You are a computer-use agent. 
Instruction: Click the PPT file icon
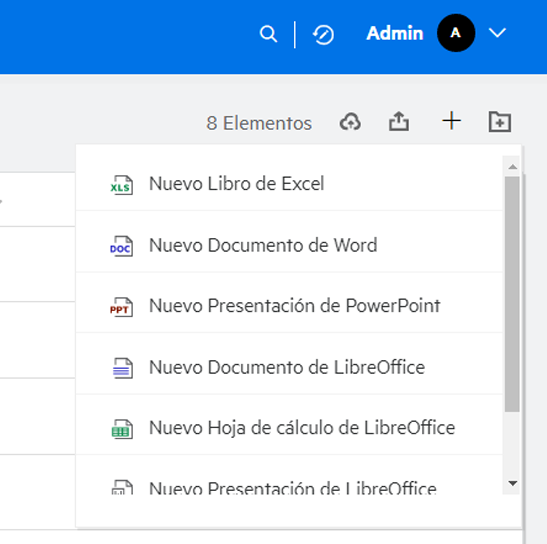click(121, 307)
